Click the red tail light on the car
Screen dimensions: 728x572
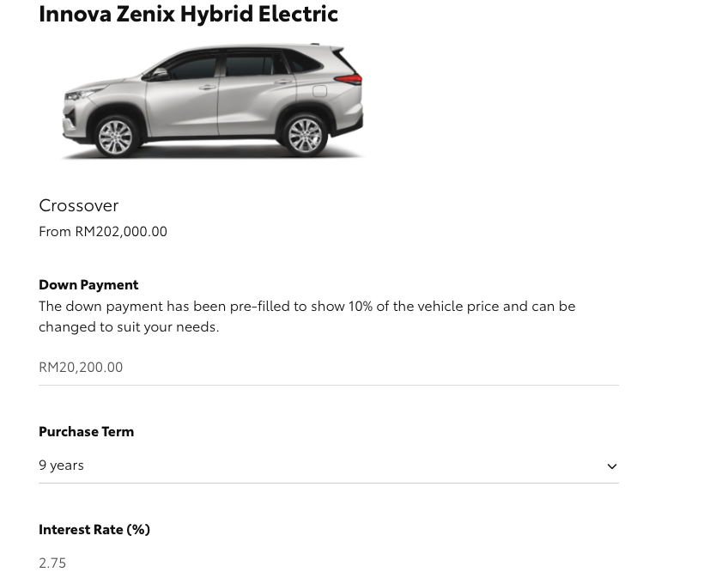[x=349, y=78]
